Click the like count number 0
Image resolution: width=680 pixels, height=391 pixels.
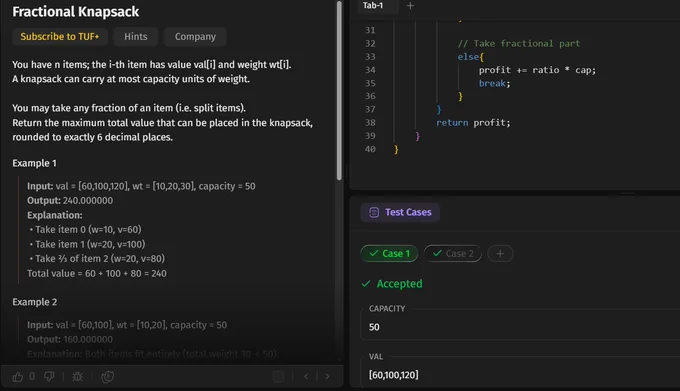coord(32,376)
